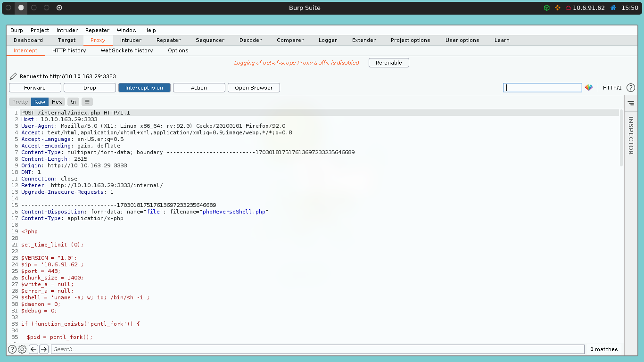Click the circled dot icon in top bar

(x=59, y=8)
